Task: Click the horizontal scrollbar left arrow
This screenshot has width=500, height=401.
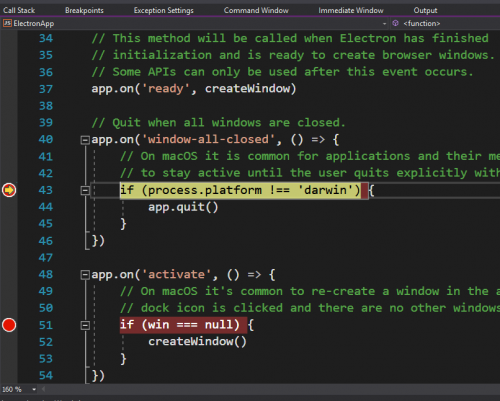Action: 43,389
